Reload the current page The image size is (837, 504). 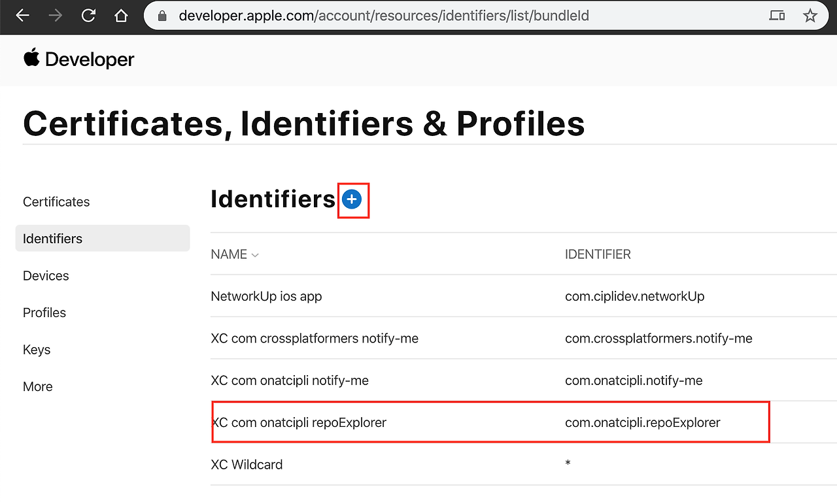(88, 16)
